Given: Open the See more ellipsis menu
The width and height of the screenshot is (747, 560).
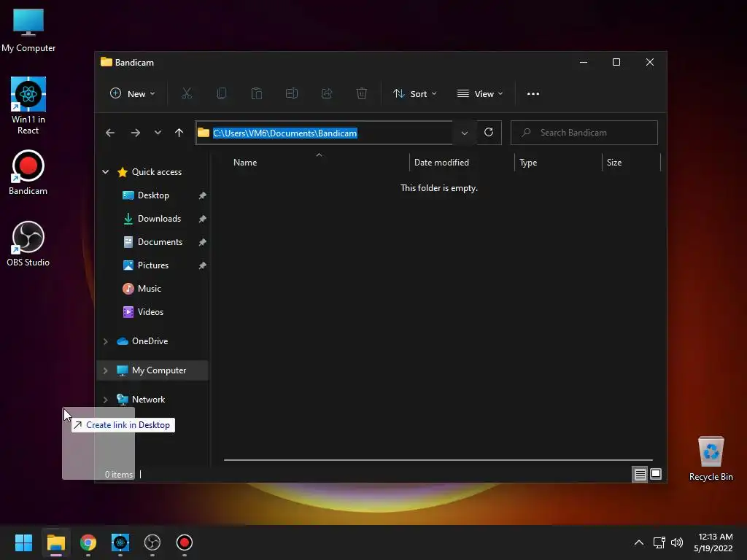Looking at the screenshot, I should click(533, 94).
